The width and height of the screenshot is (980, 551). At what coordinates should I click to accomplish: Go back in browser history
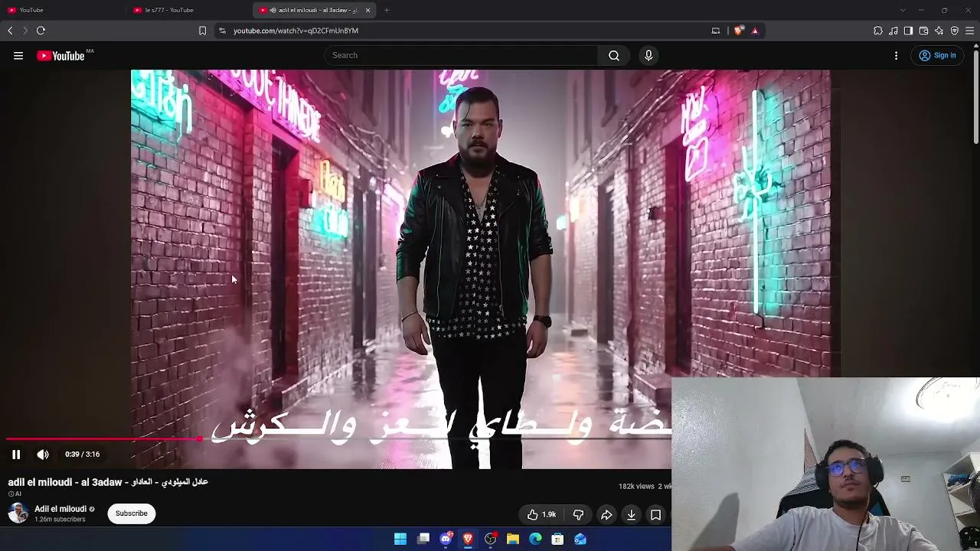click(10, 31)
